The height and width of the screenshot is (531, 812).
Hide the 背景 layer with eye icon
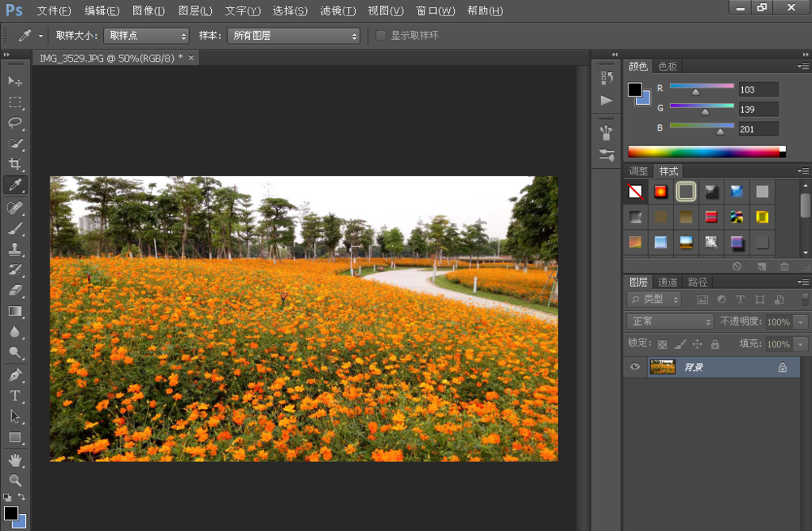click(635, 367)
